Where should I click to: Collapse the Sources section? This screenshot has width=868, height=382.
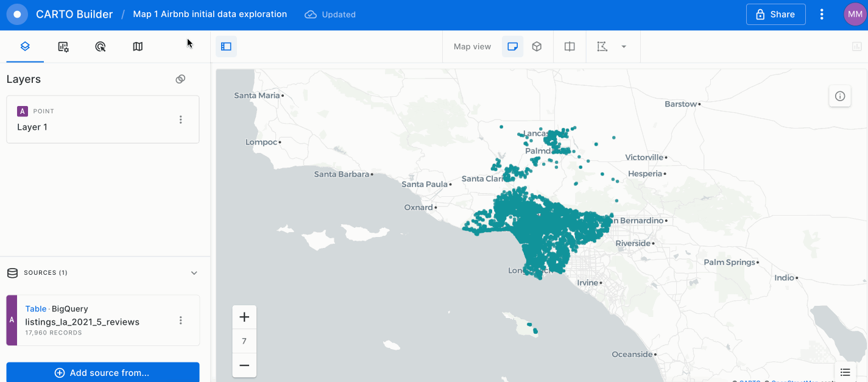click(194, 273)
